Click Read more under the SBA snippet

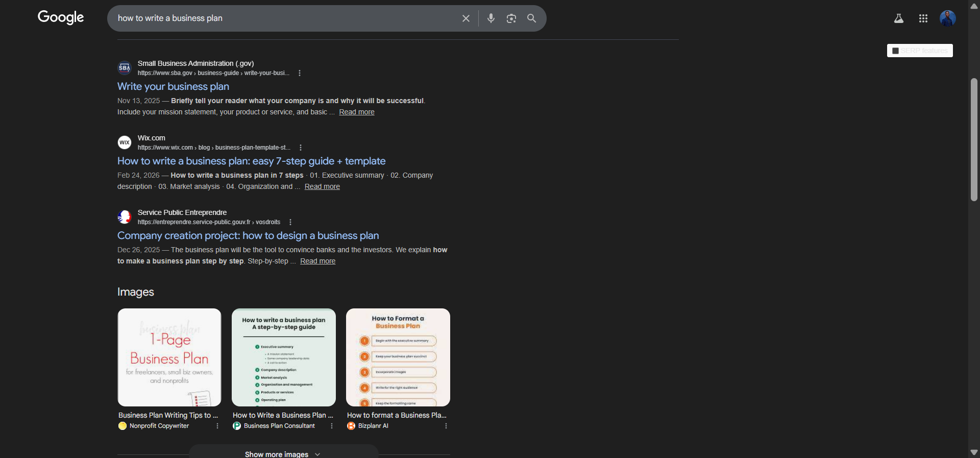coord(357,112)
